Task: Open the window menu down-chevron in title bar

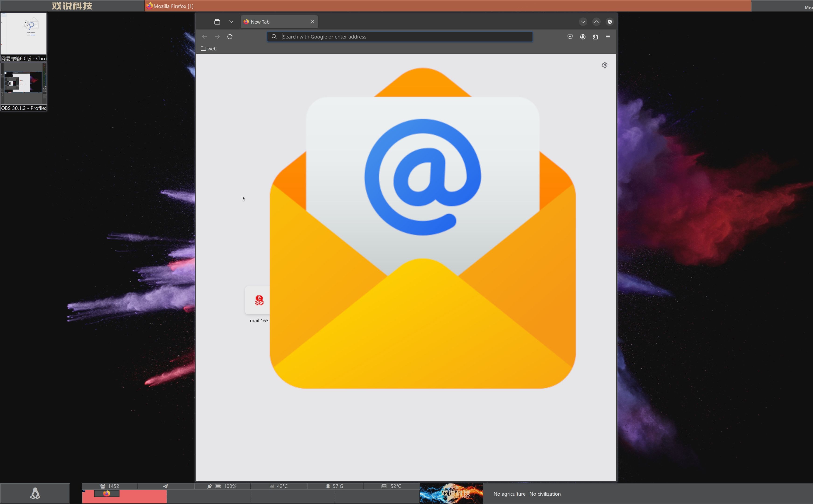Action: (x=583, y=22)
